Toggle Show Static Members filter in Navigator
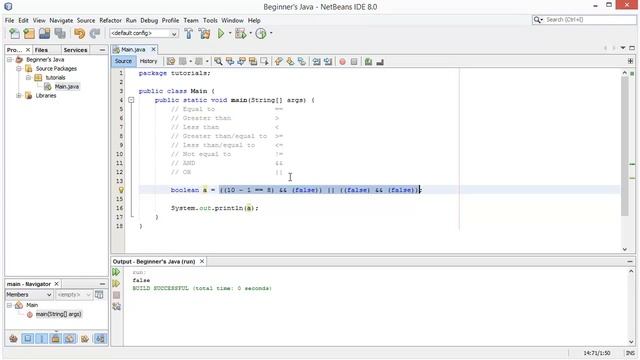Image resolution: width=640 pixels, height=360 pixels. [x=42, y=338]
